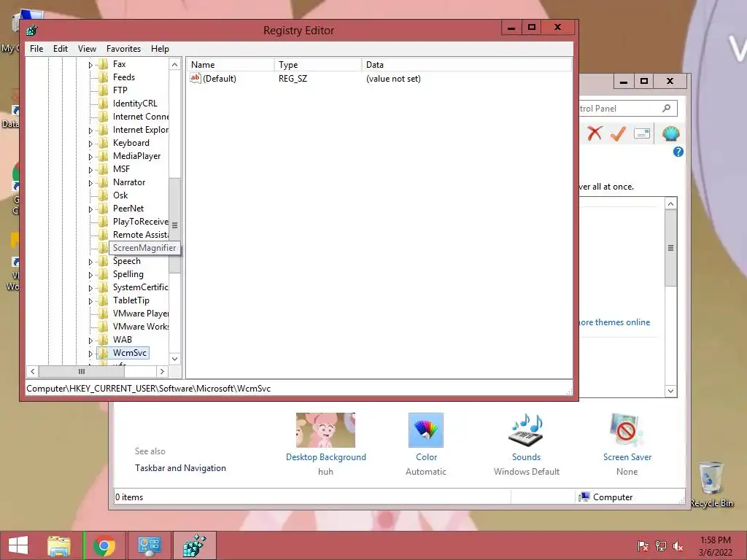Open Sounds settings in Personalization window

pyautogui.click(x=526, y=456)
